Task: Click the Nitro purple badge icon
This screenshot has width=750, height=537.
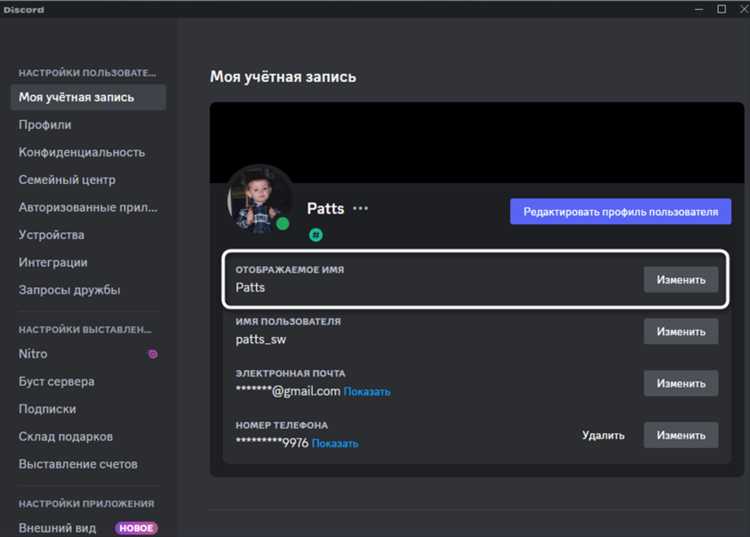Action: click(x=153, y=354)
